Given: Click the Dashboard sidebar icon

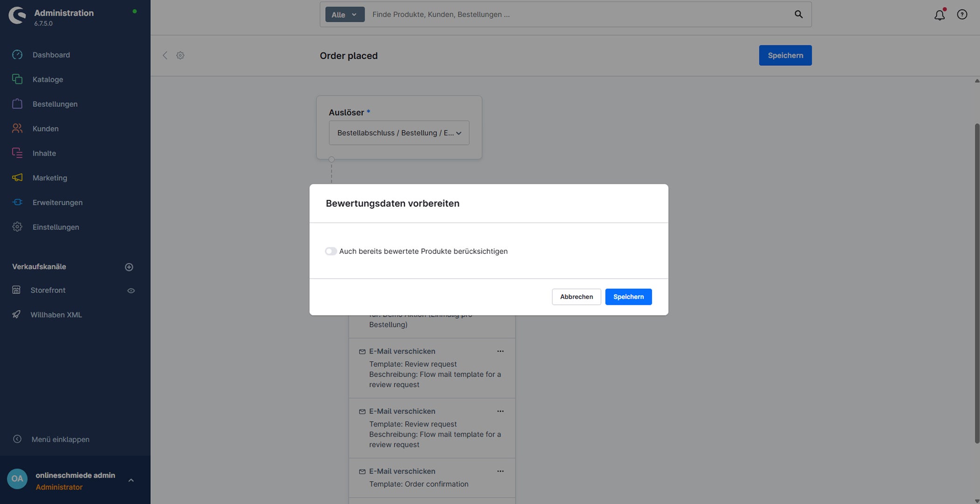Looking at the screenshot, I should pos(17,55).
